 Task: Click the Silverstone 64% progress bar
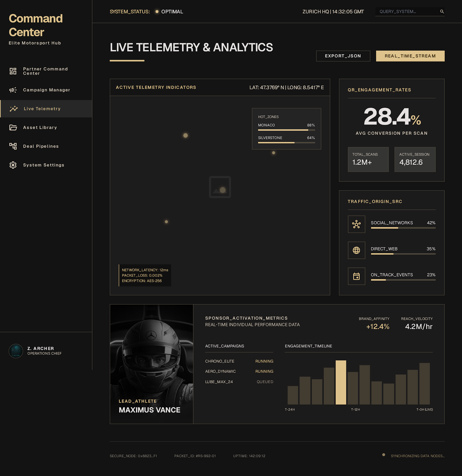coord(286,143)
